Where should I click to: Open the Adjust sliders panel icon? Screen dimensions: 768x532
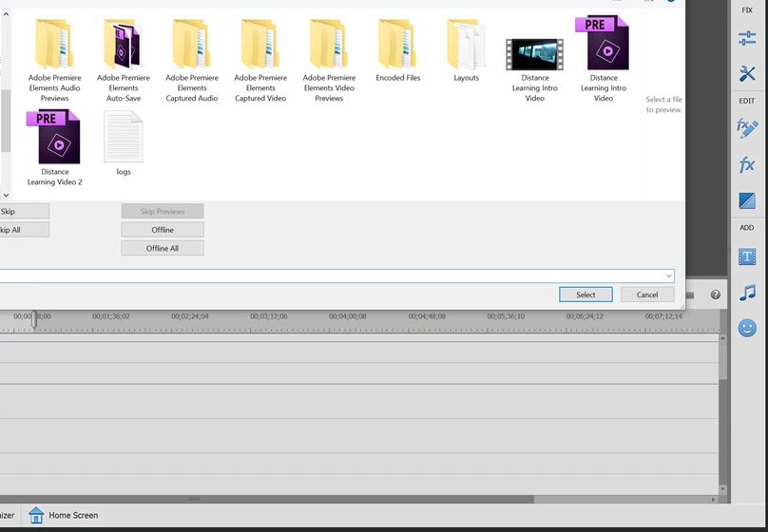point(747,38)
